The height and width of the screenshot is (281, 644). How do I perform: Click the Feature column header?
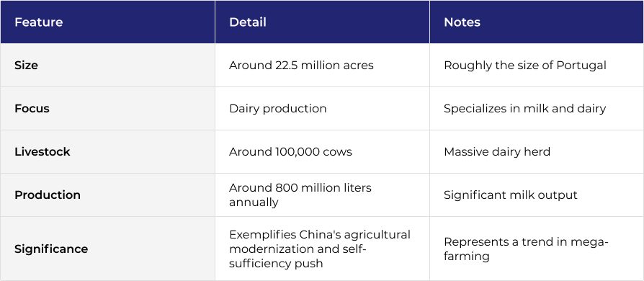pos(39,22)
